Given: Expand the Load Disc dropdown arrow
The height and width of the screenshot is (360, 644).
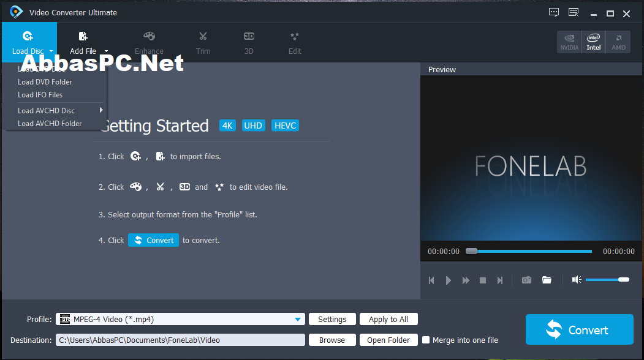Looking at the screenshot, I should point(51,51).
